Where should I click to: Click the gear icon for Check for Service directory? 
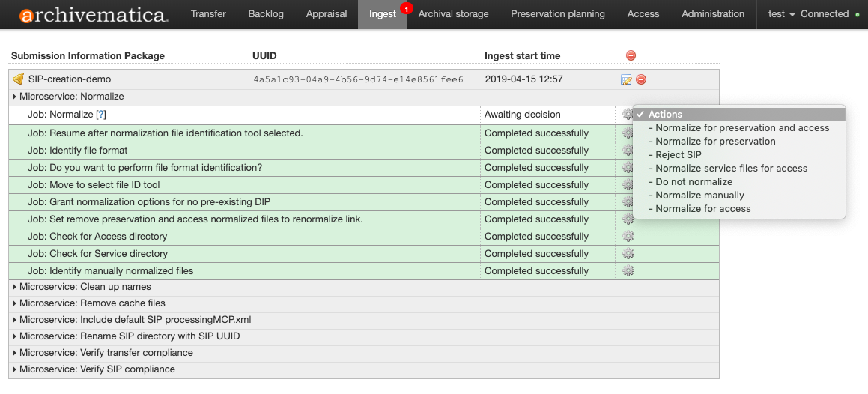[x=628, y=253]
